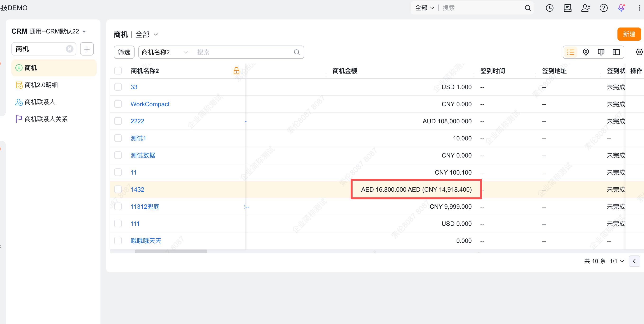Switch to split panel view
644x324 pixels.
click(616, 52)
